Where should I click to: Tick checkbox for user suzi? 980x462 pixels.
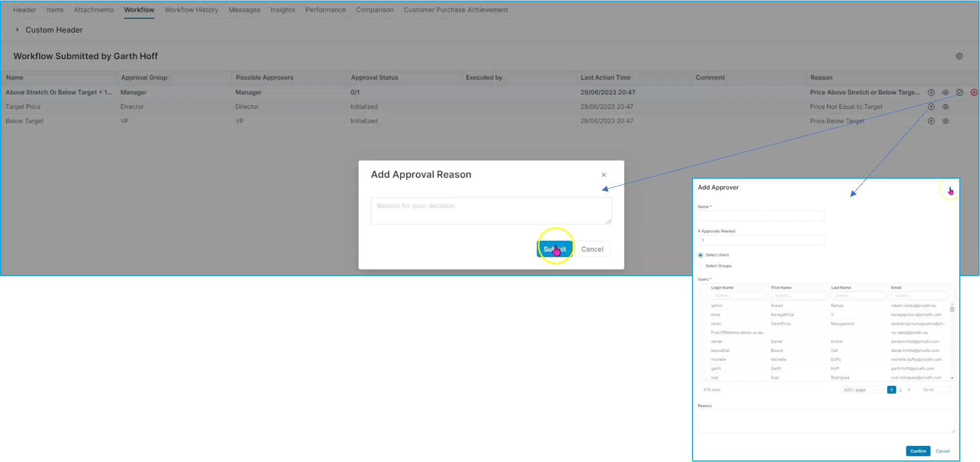coord(703,377)
